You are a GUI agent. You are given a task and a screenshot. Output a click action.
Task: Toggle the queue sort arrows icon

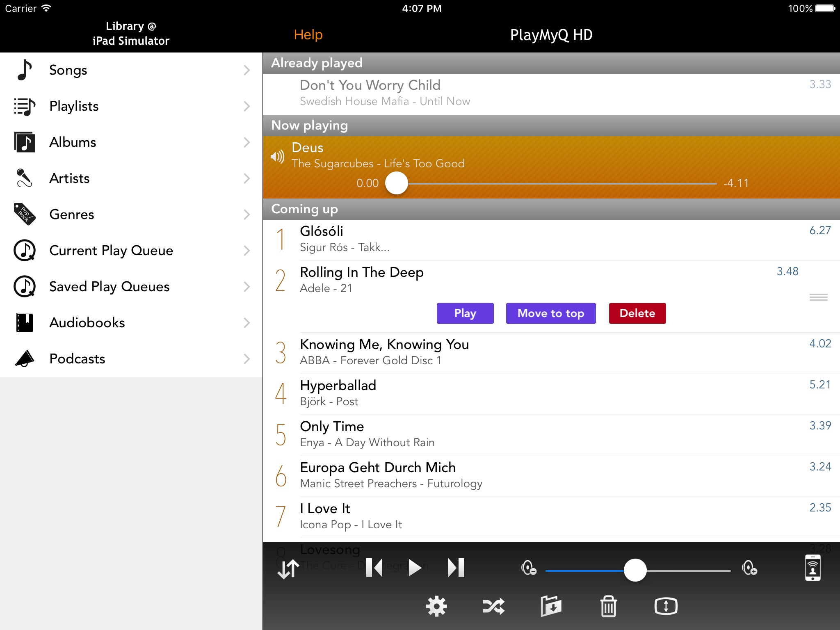pyautogui.click(x=288, y=569)
